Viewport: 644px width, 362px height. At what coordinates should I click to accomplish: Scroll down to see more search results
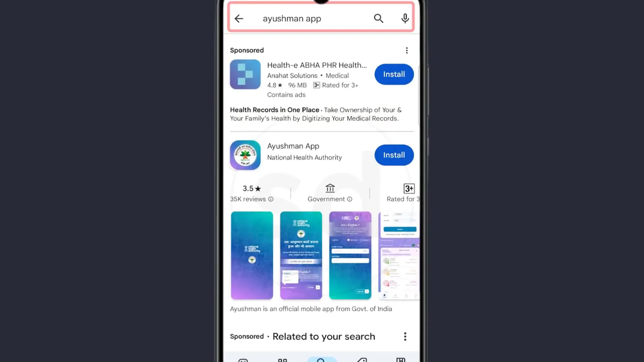click(x=322, y=221)
